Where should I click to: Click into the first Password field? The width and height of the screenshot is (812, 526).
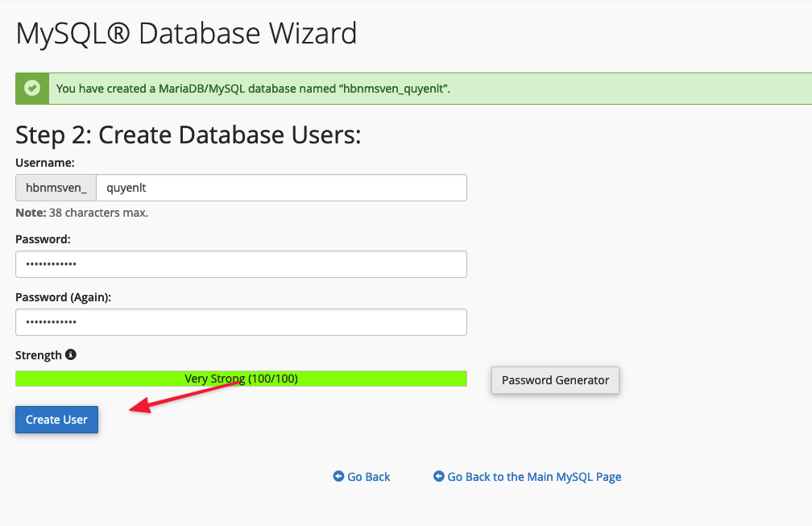click(241, 264)
